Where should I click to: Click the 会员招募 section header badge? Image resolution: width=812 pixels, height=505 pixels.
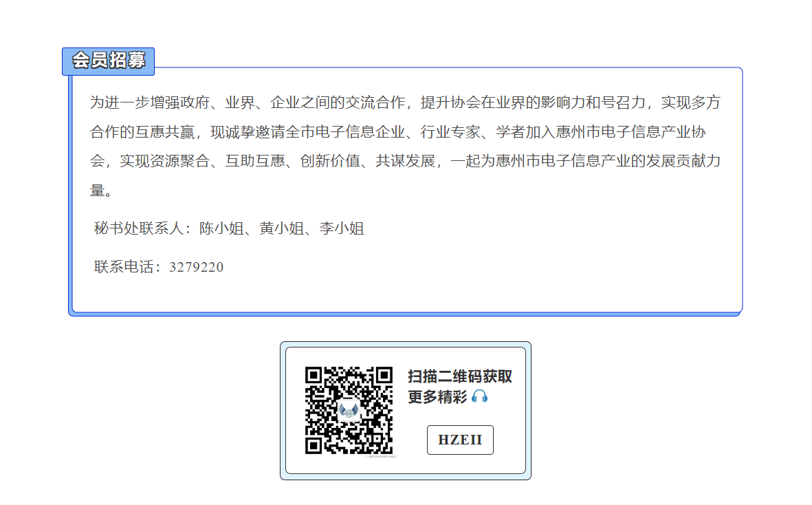coord(109,61)
